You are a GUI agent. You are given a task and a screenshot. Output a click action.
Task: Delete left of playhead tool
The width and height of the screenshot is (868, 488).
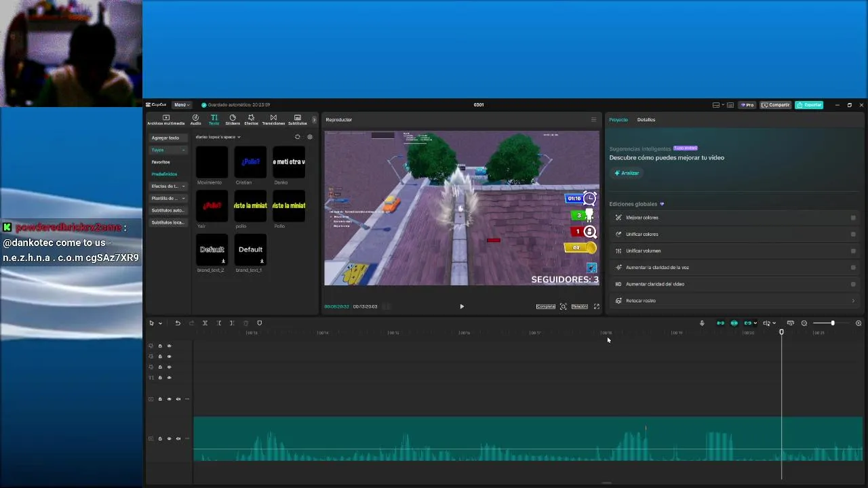click(x=219, y=323)
